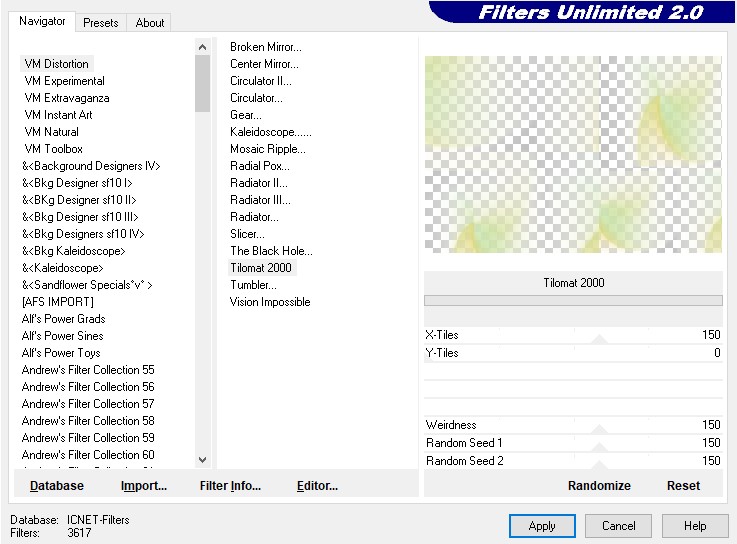Click the filter preview image
The height and width of the screenshot is (544, 737).
point(572,154)
